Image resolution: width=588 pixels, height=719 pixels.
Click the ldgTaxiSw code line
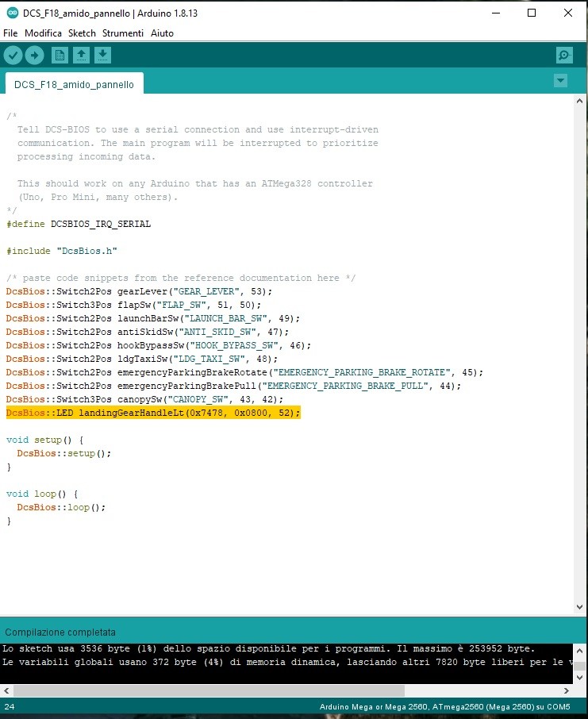[x=142, y=359]
